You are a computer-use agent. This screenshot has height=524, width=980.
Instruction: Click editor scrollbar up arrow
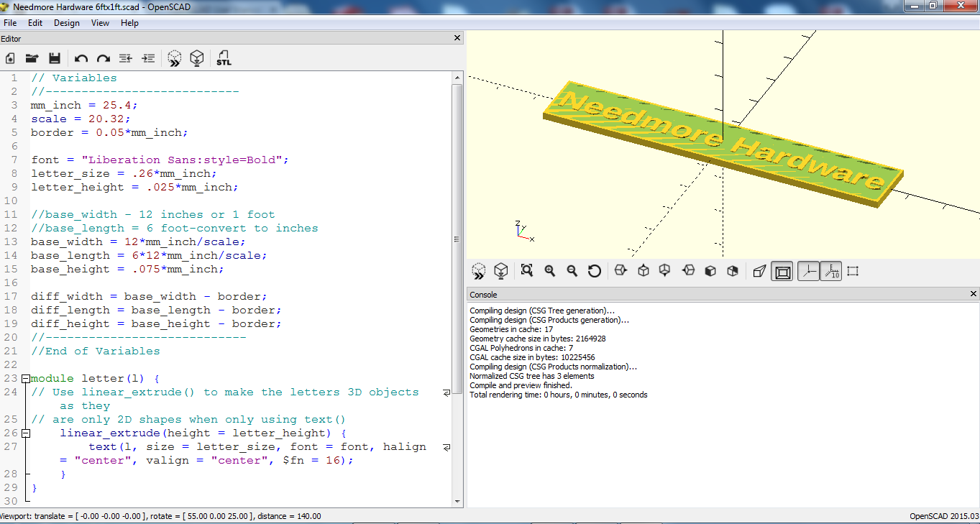point(457,77)
